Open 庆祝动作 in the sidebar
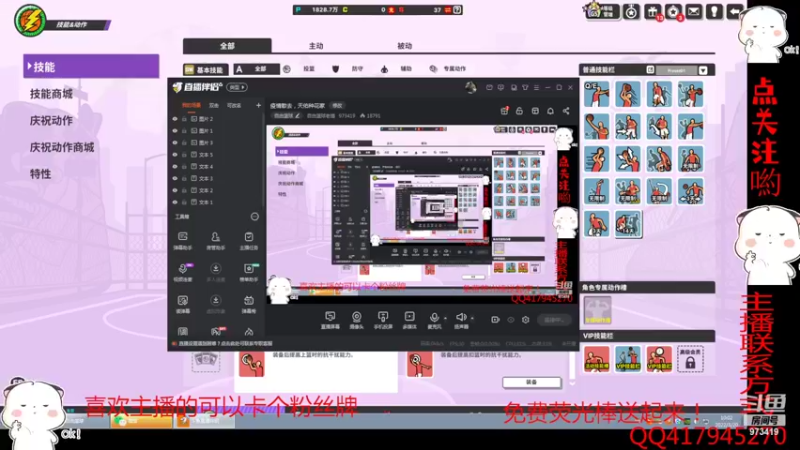The image size is (800, 450). 51,121
